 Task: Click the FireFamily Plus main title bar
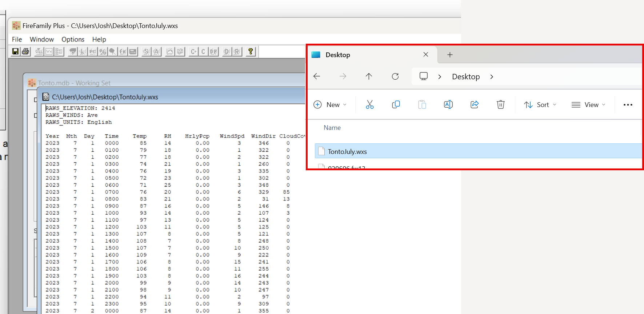[x=235, y=26]
